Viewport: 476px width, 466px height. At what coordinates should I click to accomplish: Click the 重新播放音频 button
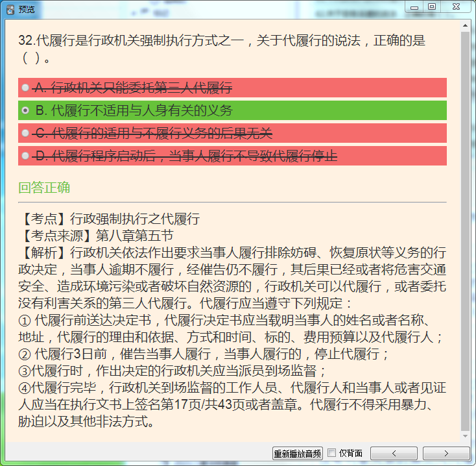(x=298, y=454)
